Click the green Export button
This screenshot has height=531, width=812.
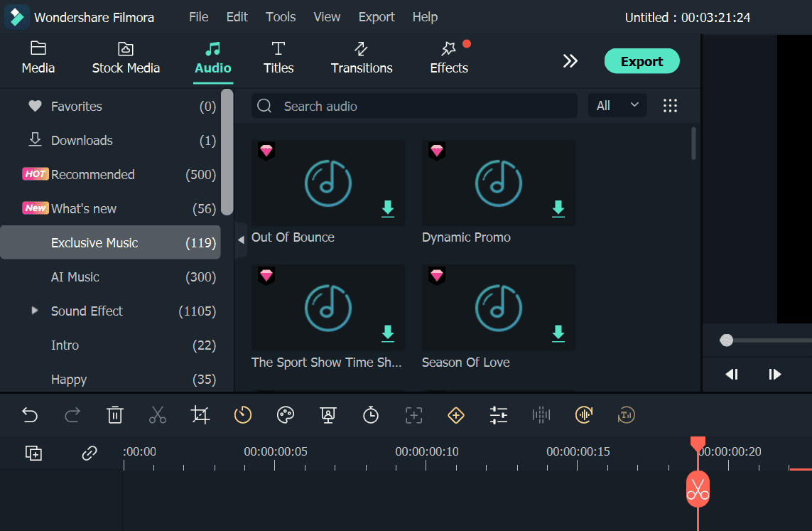pyautogui.click(x=642, y=61)
